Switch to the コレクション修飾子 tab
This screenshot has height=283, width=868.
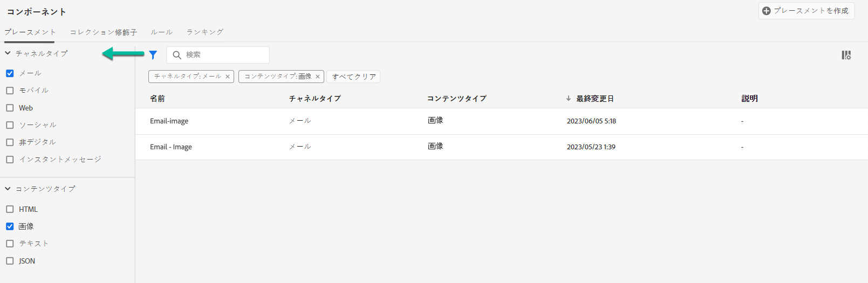103,32
